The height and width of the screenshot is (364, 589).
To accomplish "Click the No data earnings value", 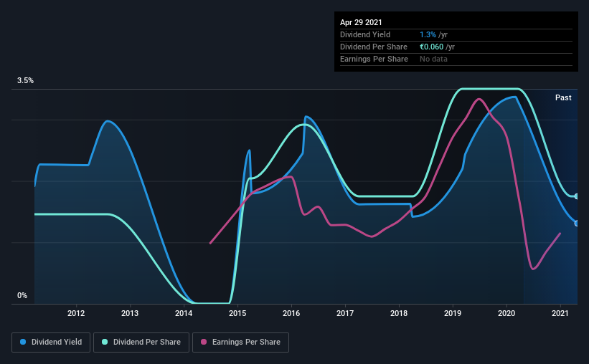I will (433, 59).
